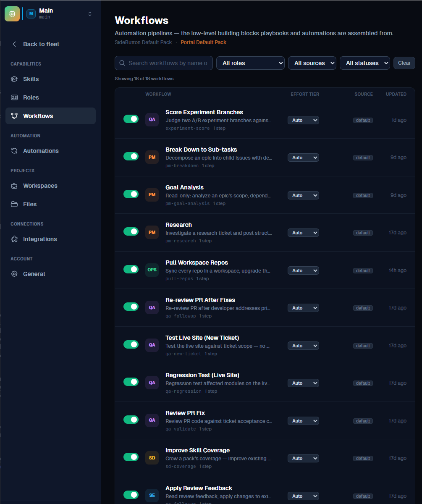422x504 pixels.
Task: Open effort tier dropdown for Research
Action: (x=303, y=233)
